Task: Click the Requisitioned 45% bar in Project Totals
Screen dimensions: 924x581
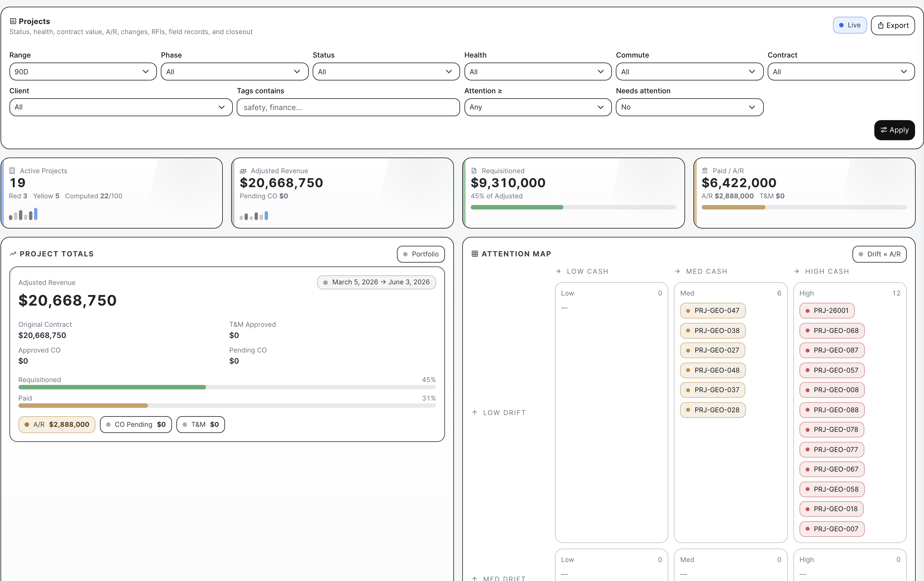Action: (227, 387)
